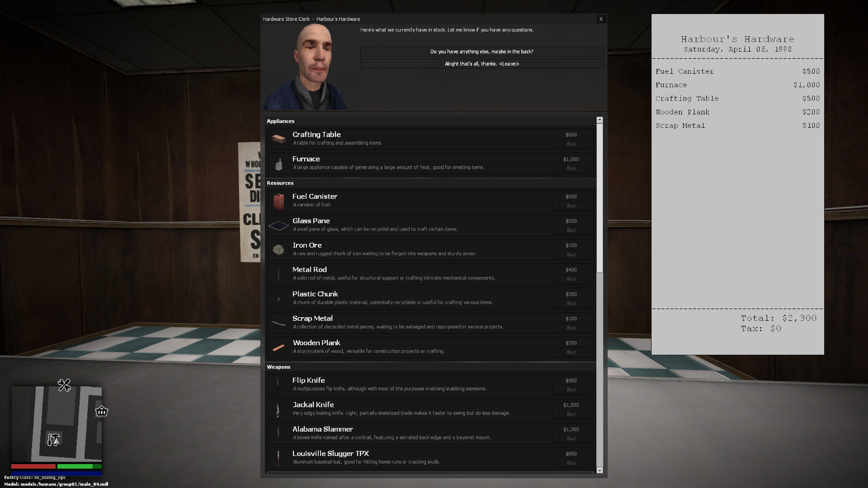
Task: Click the red health bar
Action: 33,466
